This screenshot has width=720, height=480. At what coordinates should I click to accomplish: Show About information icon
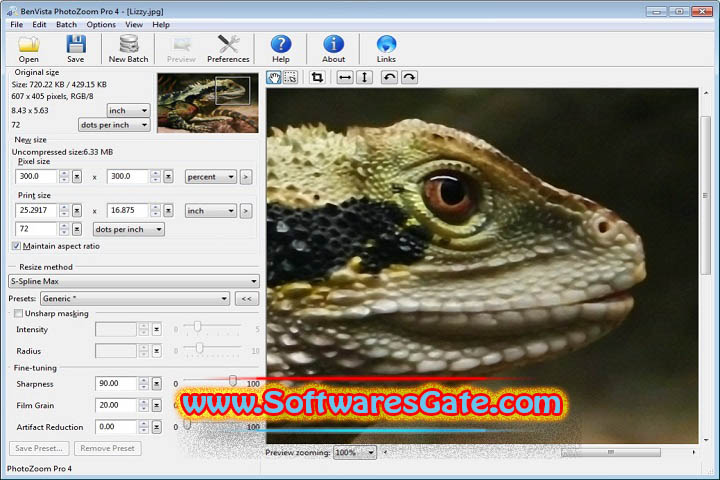pyautogui.click(x=333, y=49)
